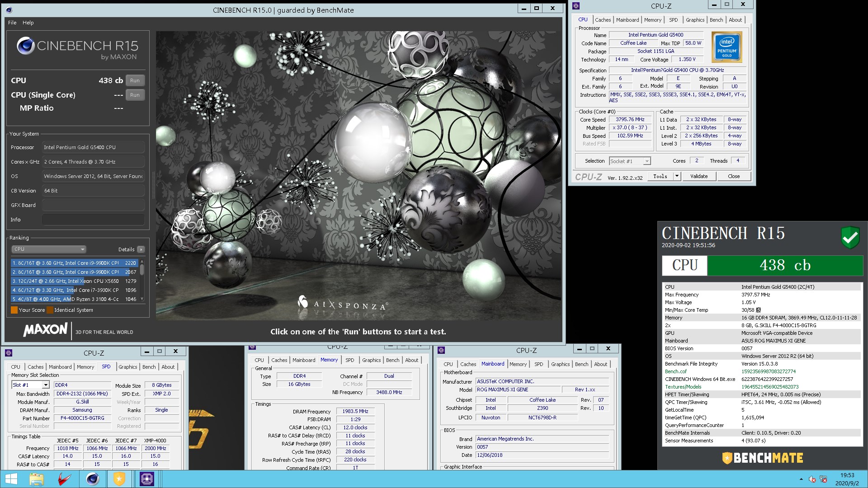The image size is (868, 488).
Task: Click the MAXON logo at bottom left
Action: [45, 330]
